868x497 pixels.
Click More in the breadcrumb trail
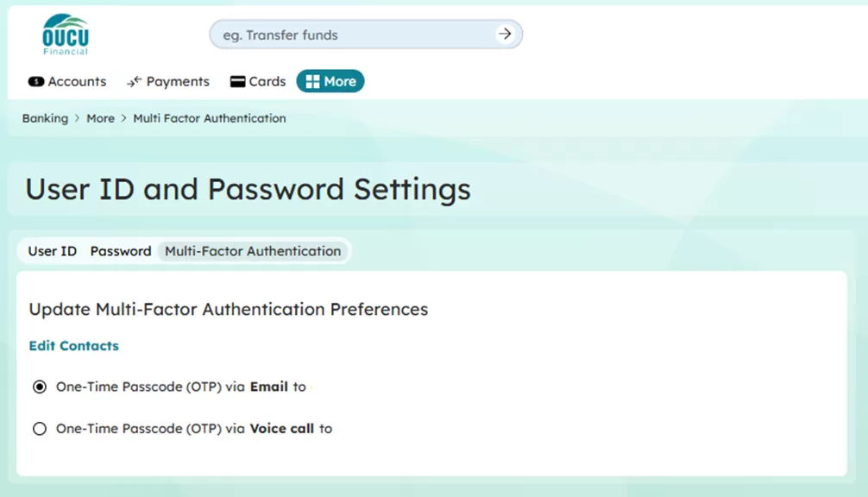(100, 118)
